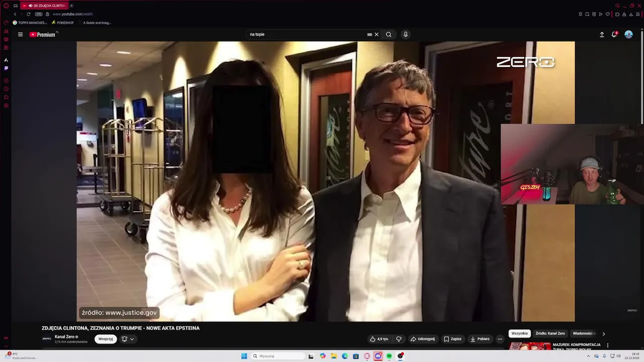
Task: Open Discord from taskbar
Action: point(378,356)
